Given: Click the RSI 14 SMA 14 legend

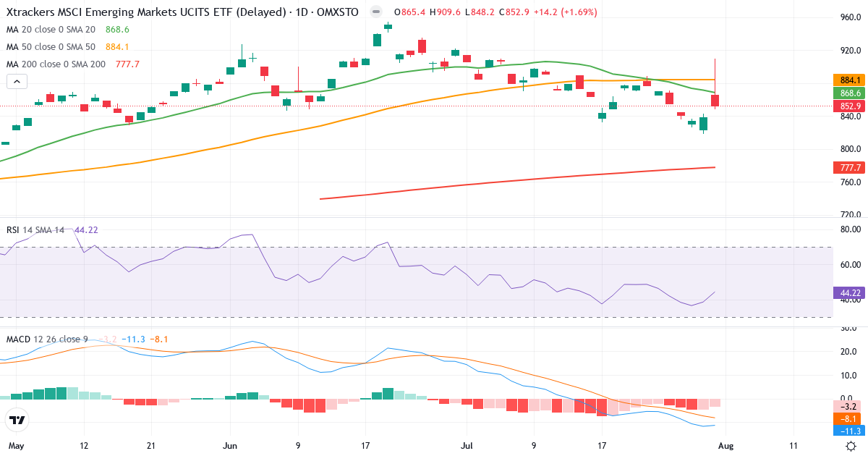Looking at the screenshot, I should pos(36,230).
